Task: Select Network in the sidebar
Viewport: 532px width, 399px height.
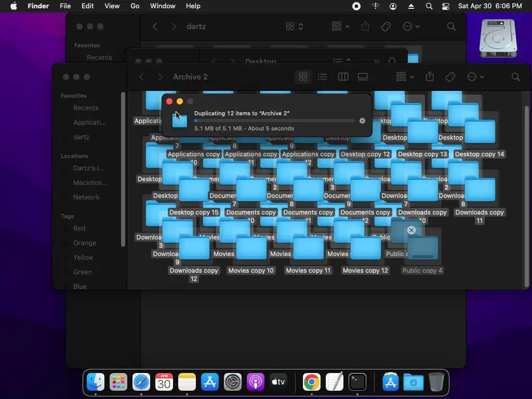Action: pyautogui.click(x=86, y=197)
